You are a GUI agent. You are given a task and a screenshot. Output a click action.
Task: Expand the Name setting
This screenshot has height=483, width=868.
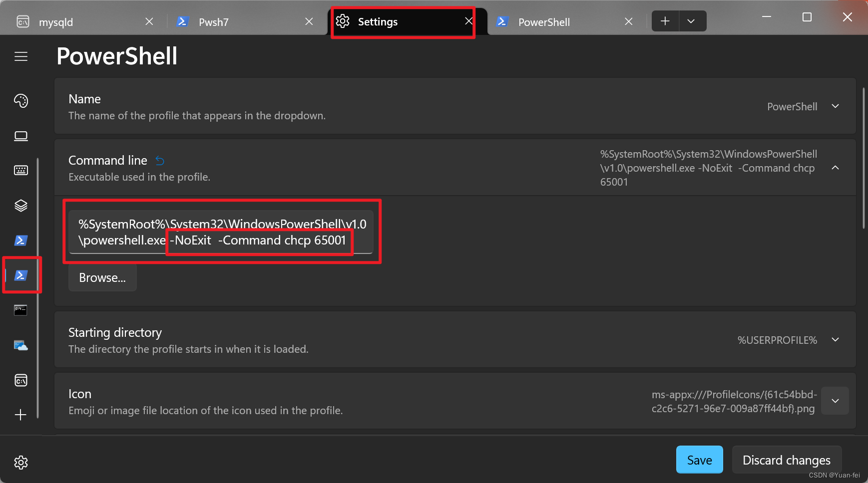(x=835, y=106)
